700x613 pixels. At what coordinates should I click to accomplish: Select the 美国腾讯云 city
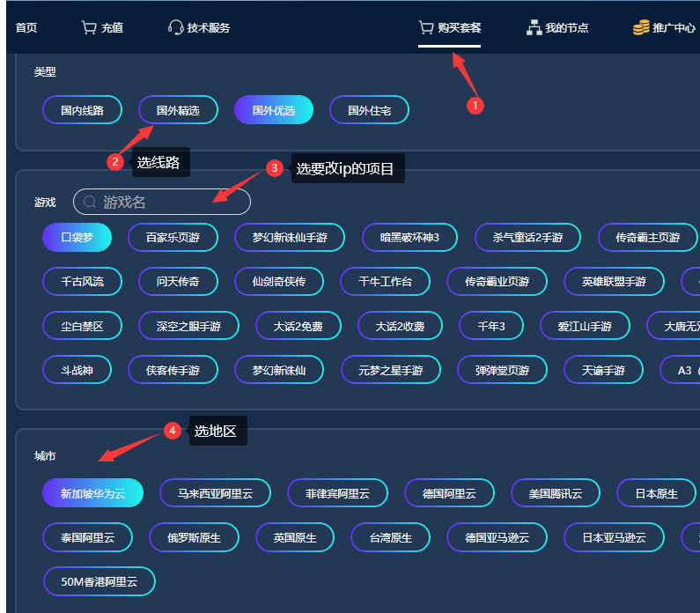click(556, 493)
